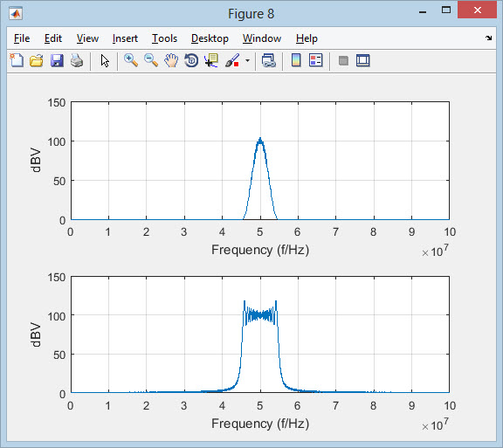This screenshot has width=503, height=448.
Task: Print the figure using printer icon
Action: point(77,60)
